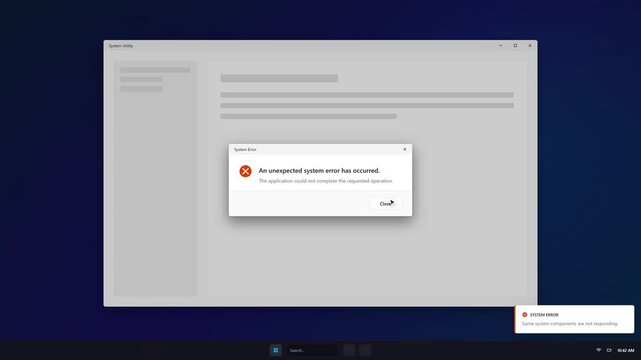Click the SYSTEM ERROR toast heading
The height and width of the screenshot is (360, 641).
pos(544,315)
